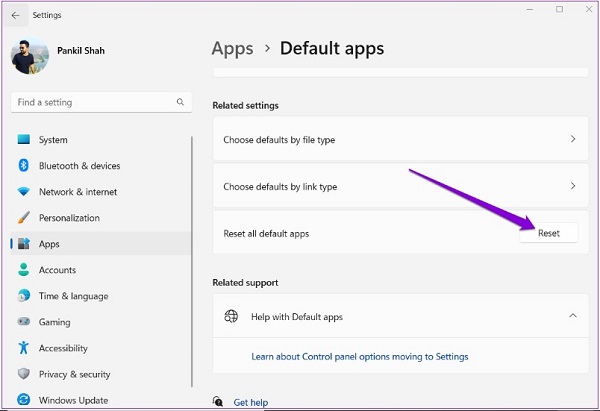This screenshot has width=600, height=411.
Task: Open Learn about Control panel options link
Action: (360, 357)
